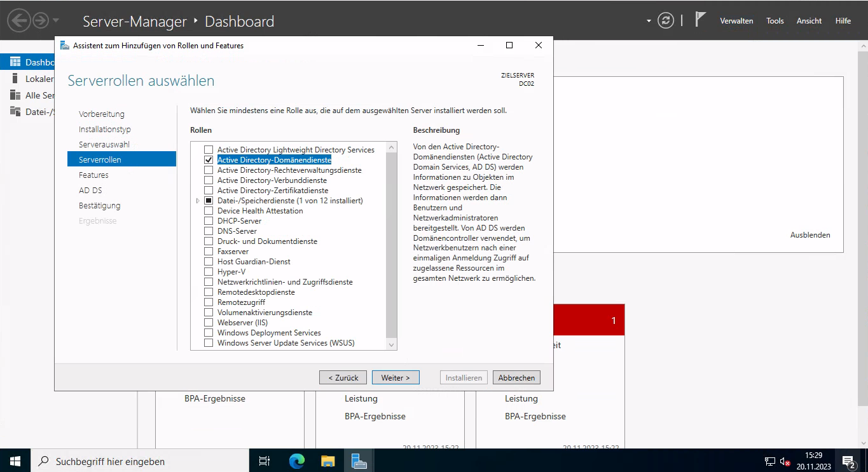Click the Weiter button
This screenshot has width=868, height=472.
[396, 377]
